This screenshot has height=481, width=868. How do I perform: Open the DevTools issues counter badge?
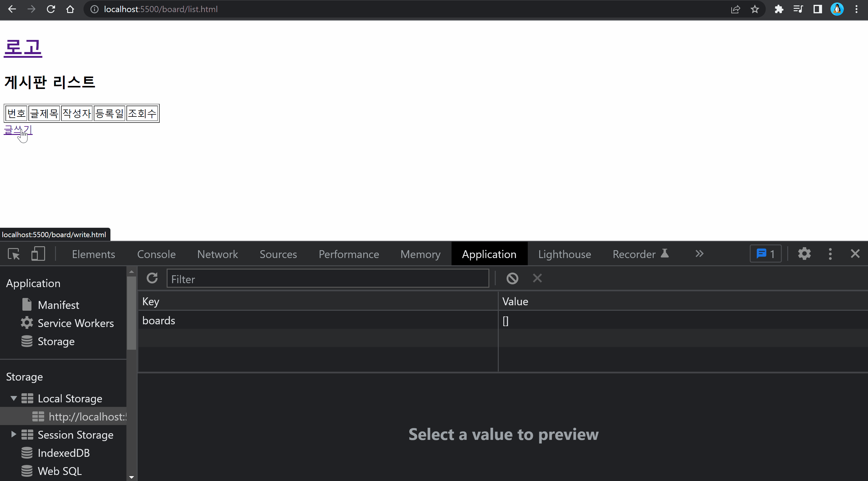(765, 254)
